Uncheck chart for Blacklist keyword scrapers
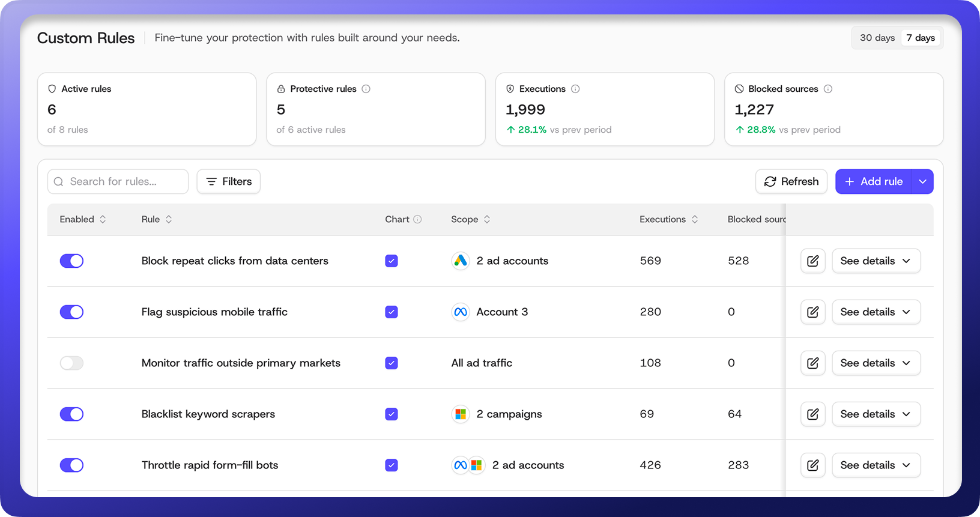Screen dimensions: 980x517 [392, 414]
